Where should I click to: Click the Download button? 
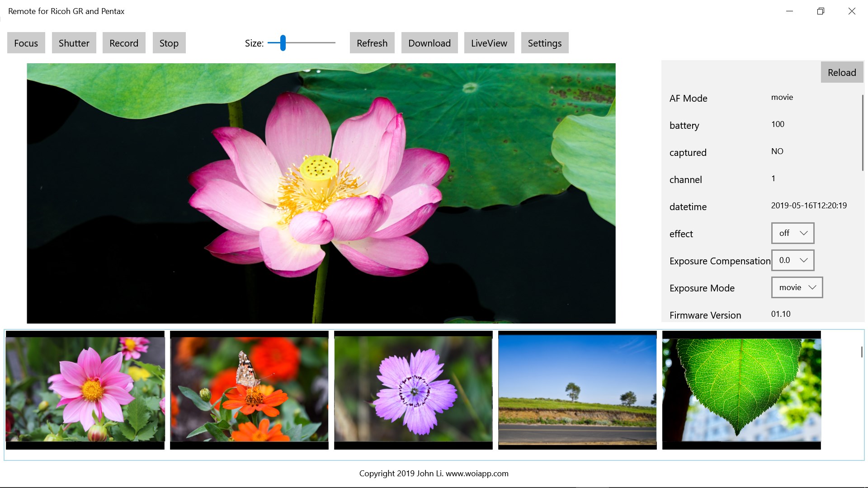(x=429, y=43)
